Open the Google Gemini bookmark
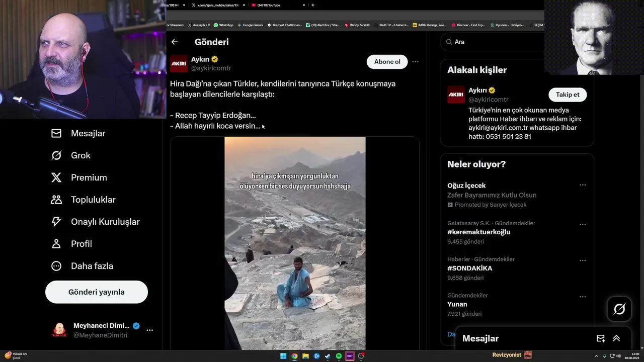The width and height of the screenshot is (644, 362). [x=250, y=25]
